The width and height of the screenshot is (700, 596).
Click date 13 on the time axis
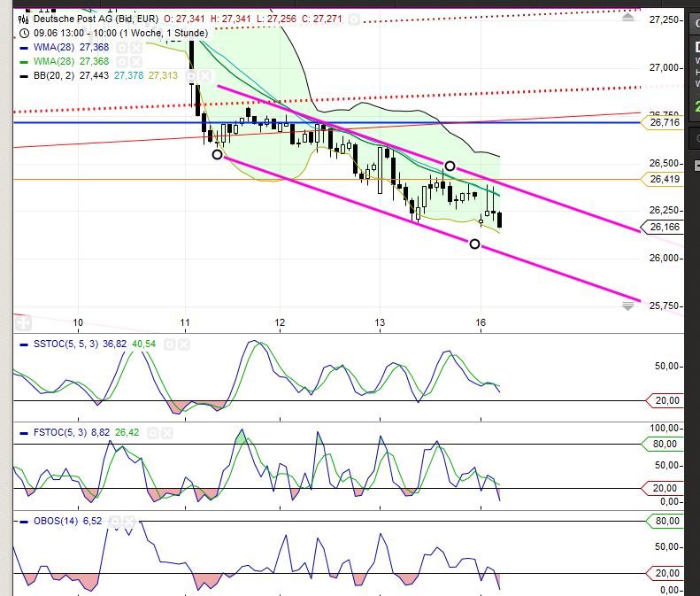pos(380,322)
